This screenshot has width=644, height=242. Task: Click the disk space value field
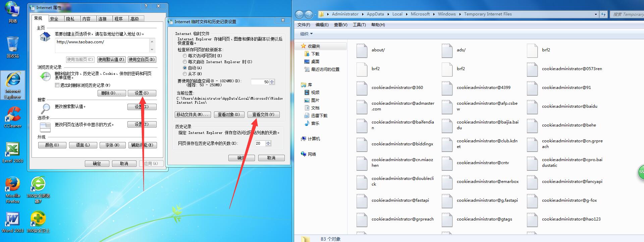coord(260,82)
